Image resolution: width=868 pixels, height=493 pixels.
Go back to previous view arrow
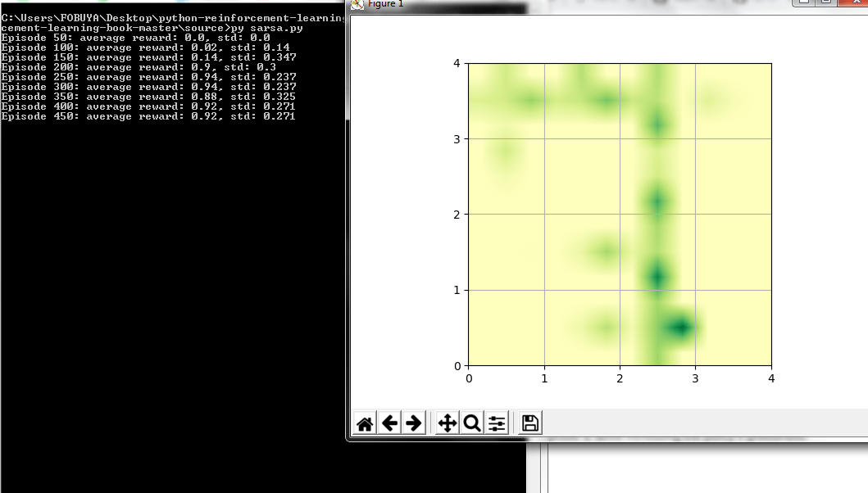coord(389,424)
